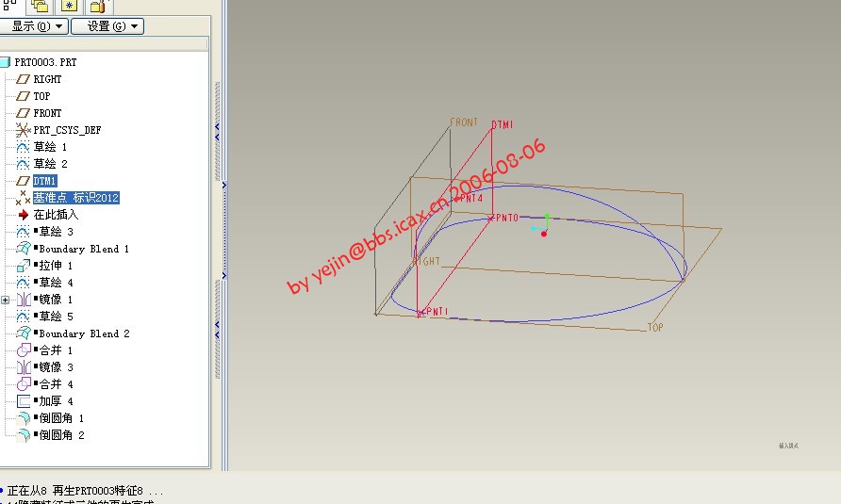Viewport: 841px width, 504px height.
Task: Click the 草绘 4 sketch icon
Action: tap(23, 283)
